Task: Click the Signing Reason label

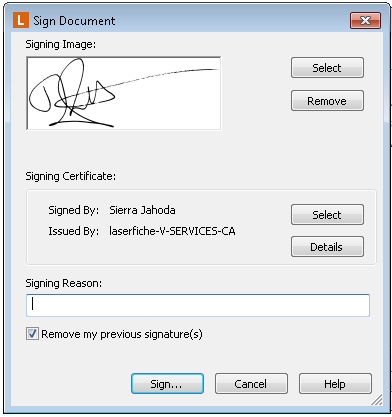Action: click(64, 283)
